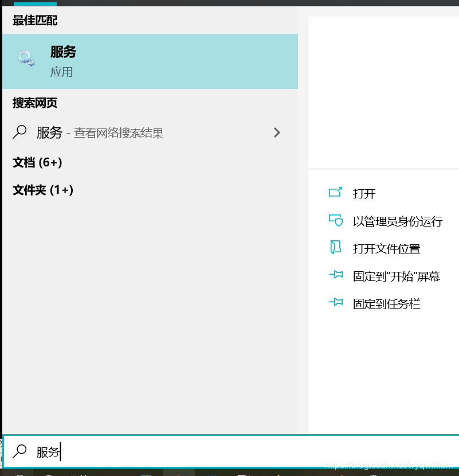This screenshot has height=476, width=459.
Task: Expand the web search result chevron arrow
Action: [277, 132]
